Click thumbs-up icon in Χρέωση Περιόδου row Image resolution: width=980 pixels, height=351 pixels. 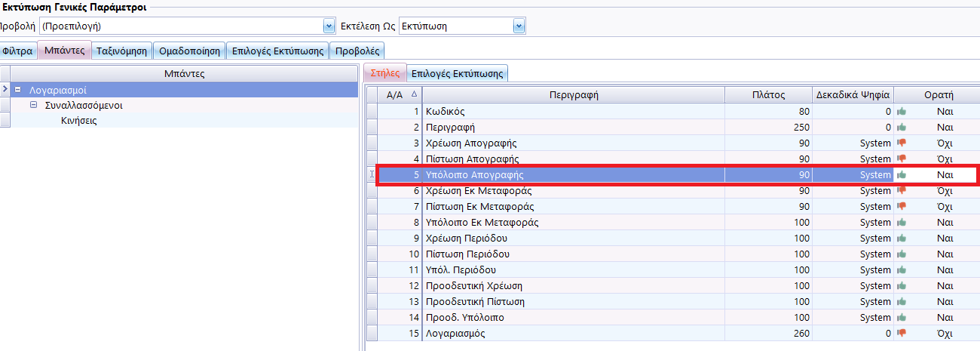902,239
